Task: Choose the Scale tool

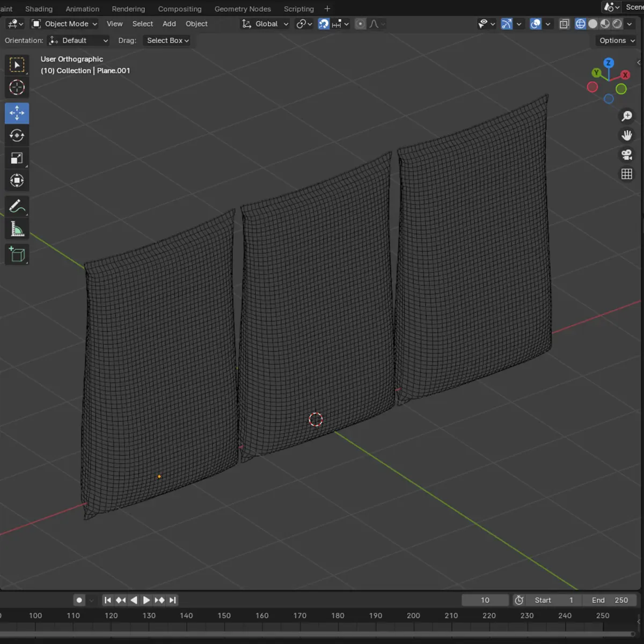Action: [17, 158]
